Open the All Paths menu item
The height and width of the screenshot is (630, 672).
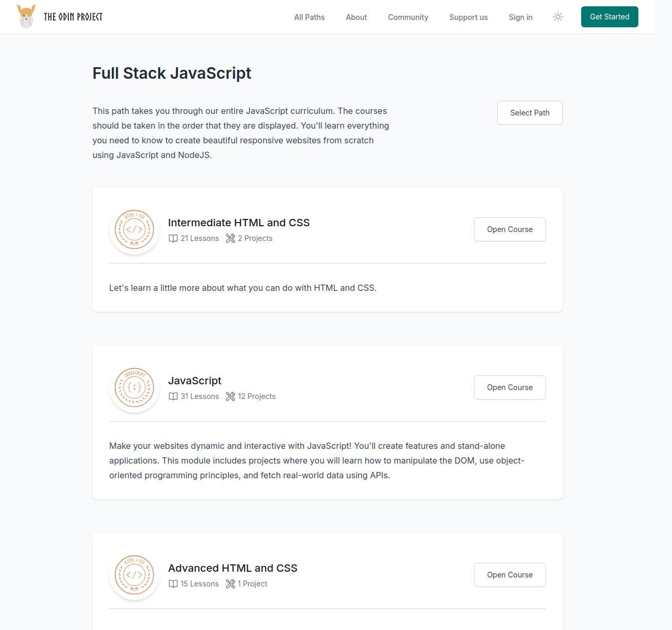(309, 17)
